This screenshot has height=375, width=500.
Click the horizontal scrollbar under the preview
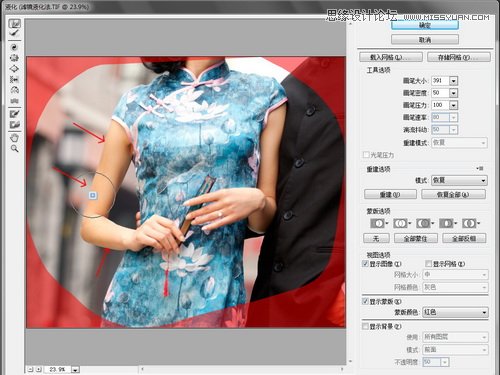242,369
